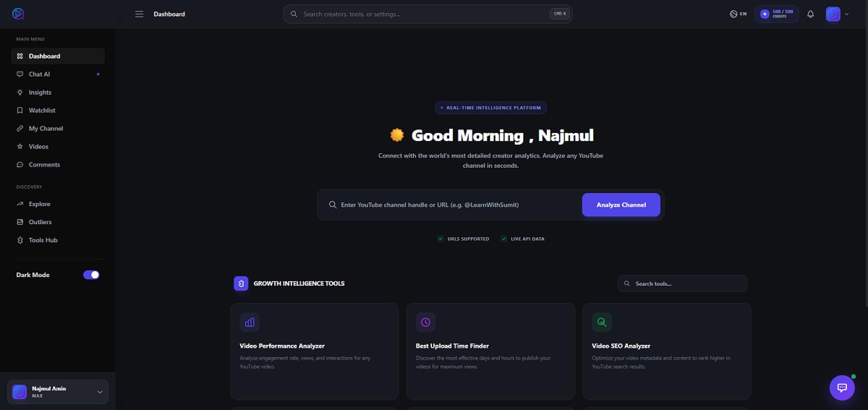Open the Best Upload Time Finder card
The height and width of the screenshot is (410, 868).
[490, 351]
